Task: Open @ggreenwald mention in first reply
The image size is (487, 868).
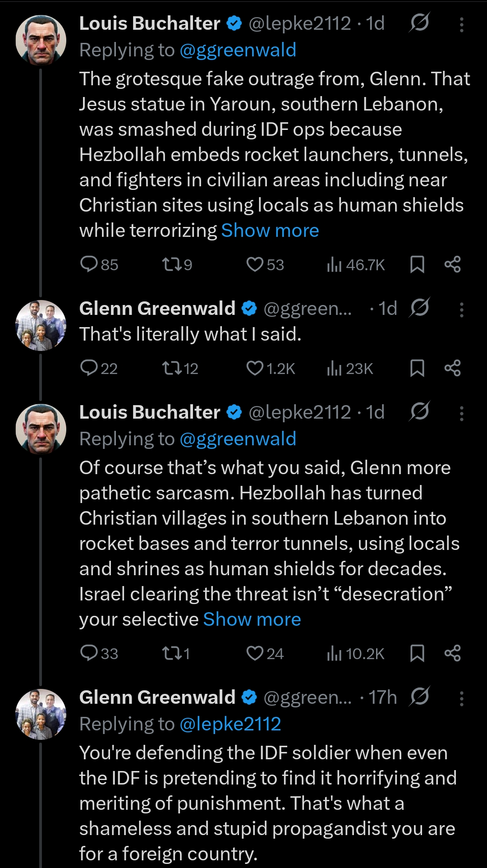Action: pyautogui.click(x=238, y=50)
